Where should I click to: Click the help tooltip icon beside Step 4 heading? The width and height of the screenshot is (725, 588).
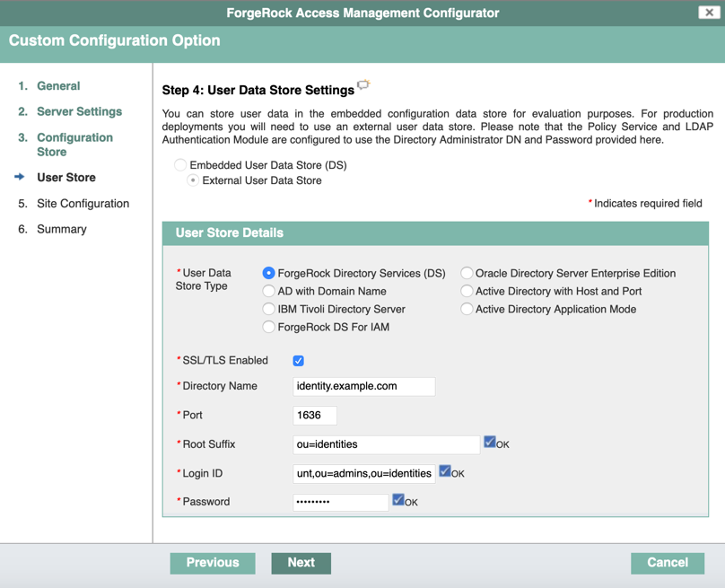click(364, 84)
